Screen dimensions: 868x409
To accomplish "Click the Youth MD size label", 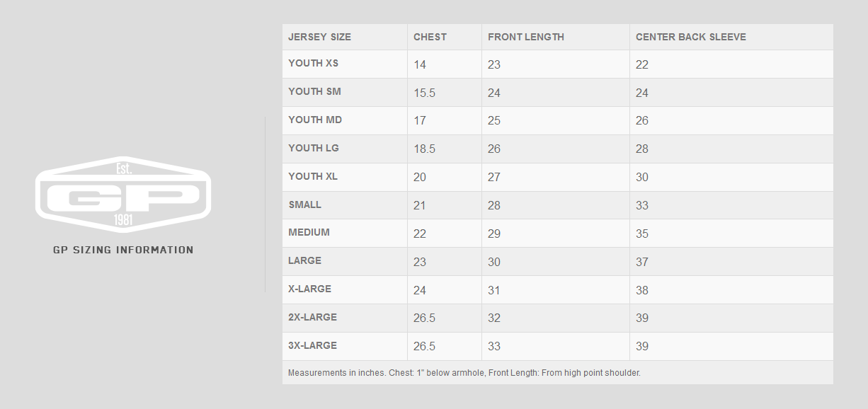I will pyautogui.click(x=315, y=120).
